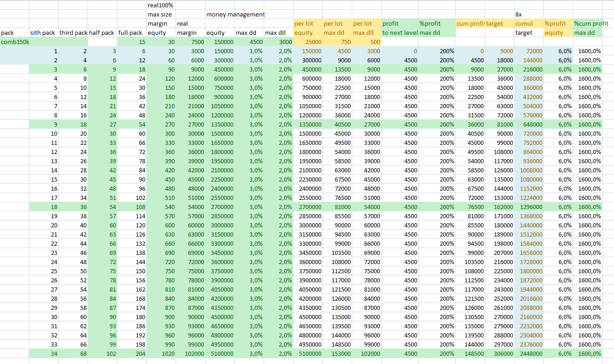Click the full pack cell 108

[x=132, y=207]
